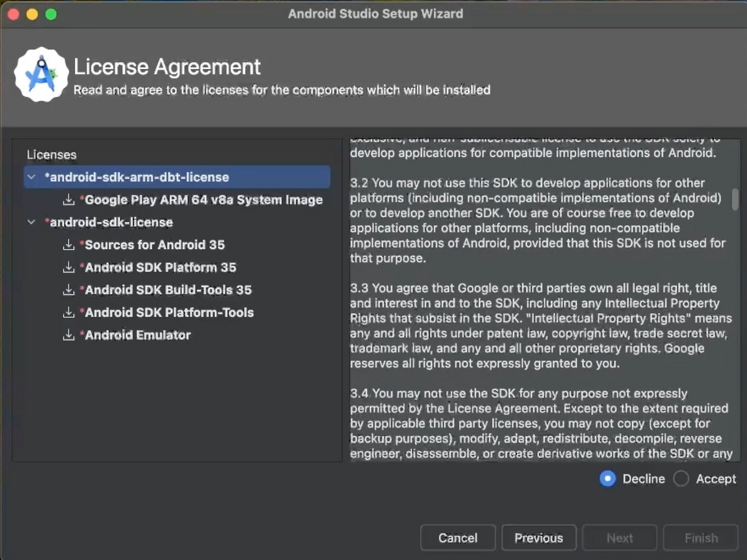Click the Cancel button
The width and height of the screenshot is (747, 560).
point(458,538)
